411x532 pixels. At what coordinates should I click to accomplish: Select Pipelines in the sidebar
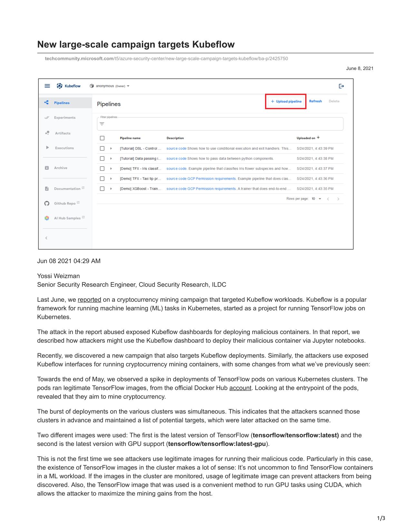click(65, 103)
